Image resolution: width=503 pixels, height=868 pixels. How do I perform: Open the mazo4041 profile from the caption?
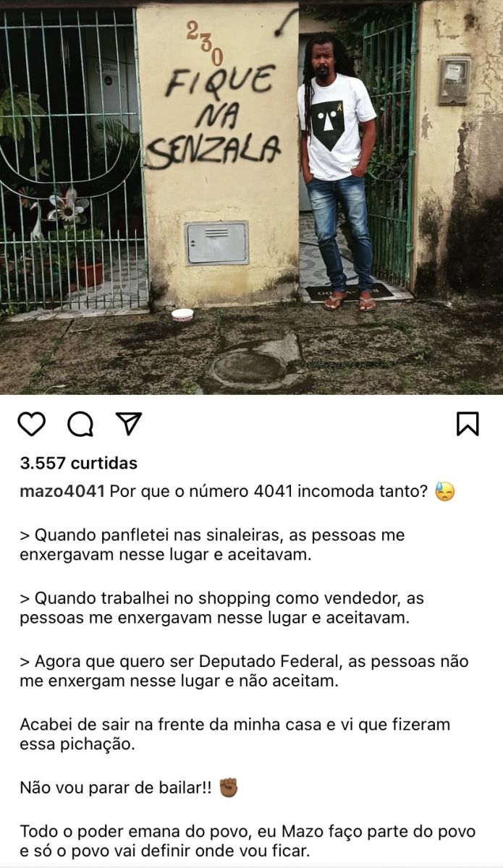tap(63, 492)
